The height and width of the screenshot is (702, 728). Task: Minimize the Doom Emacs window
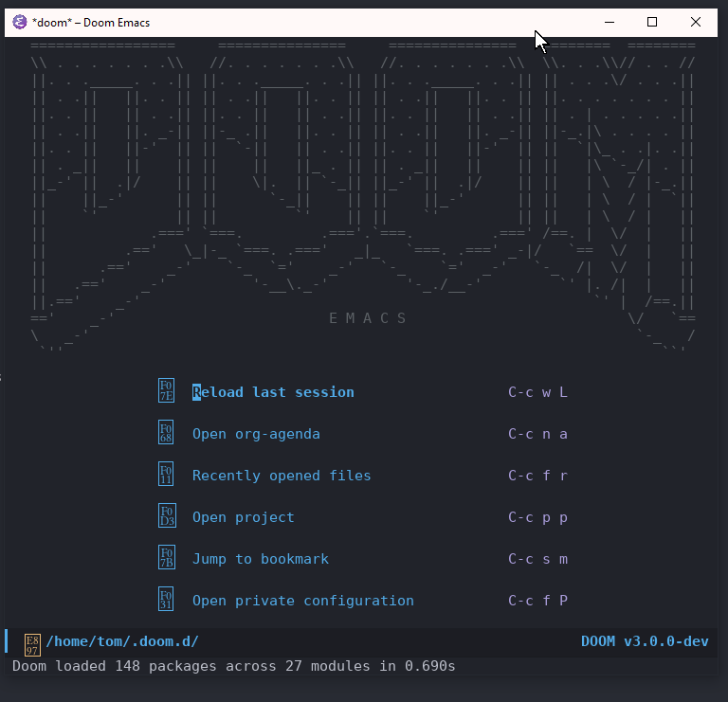610,22
